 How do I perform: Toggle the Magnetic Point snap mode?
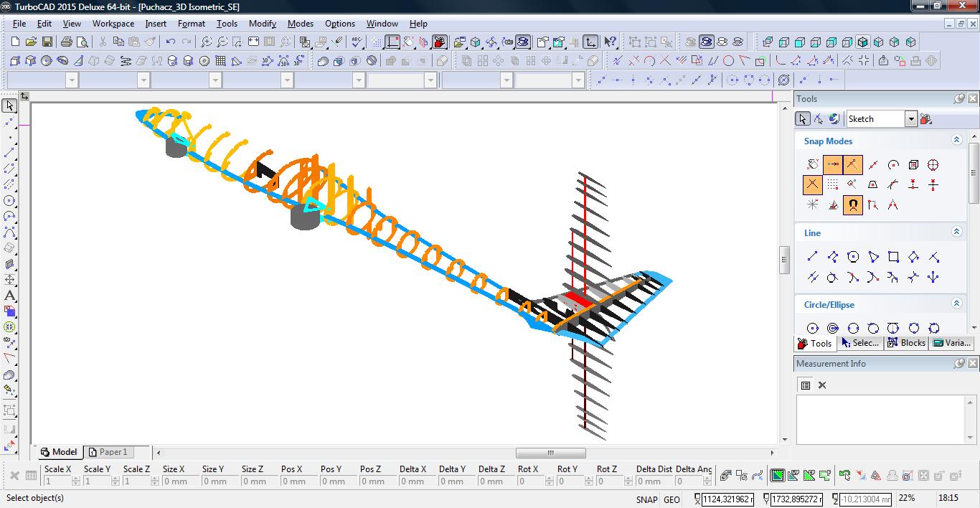853,205
